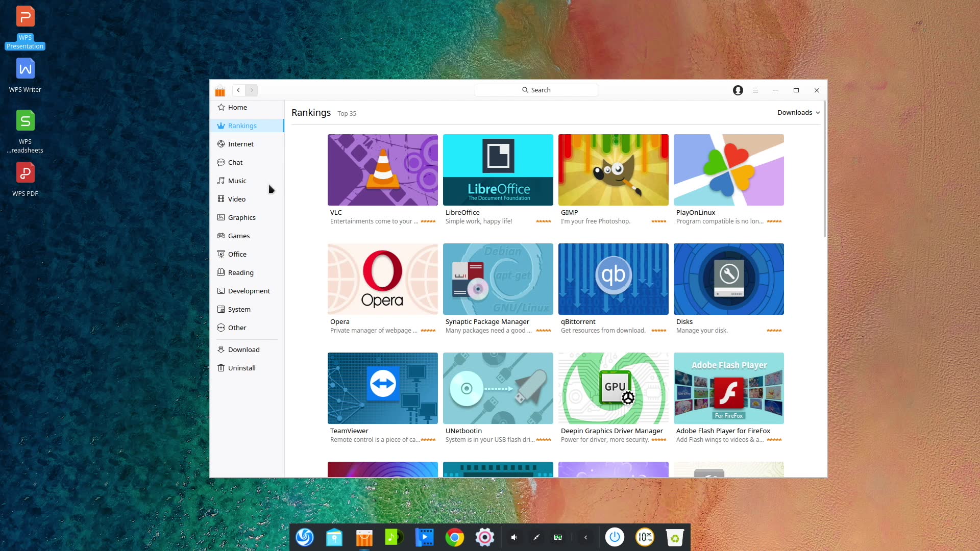980x551 pixels.
Task: Click the UNetbootin title text
Action: (x=463, y=431)
